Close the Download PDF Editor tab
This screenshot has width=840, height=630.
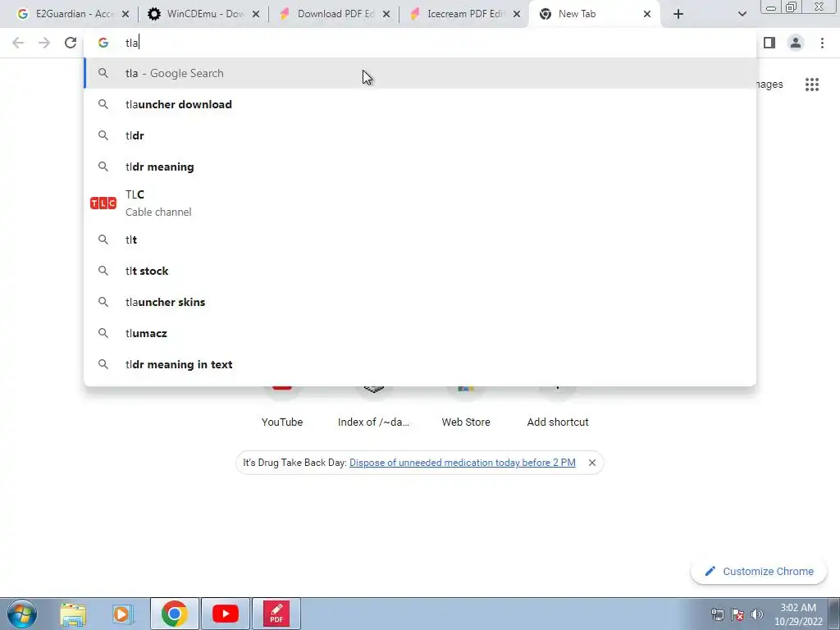[x=386, y=14]
